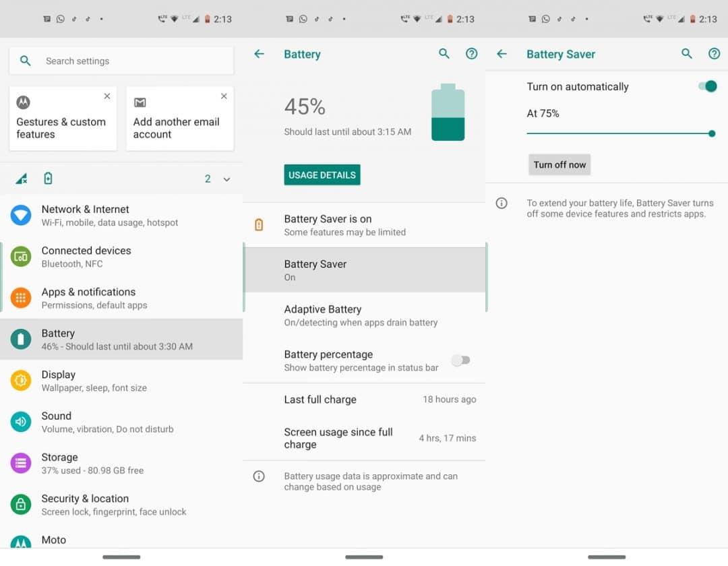728x566 pixels.
Task: Open help on the Battery Saver screen
Action: coord(715,54)
